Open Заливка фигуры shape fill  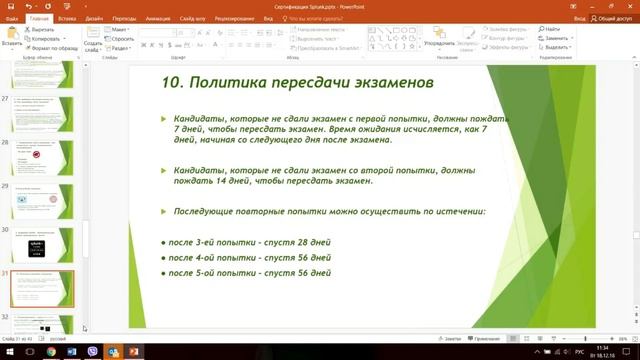(505, 29)
